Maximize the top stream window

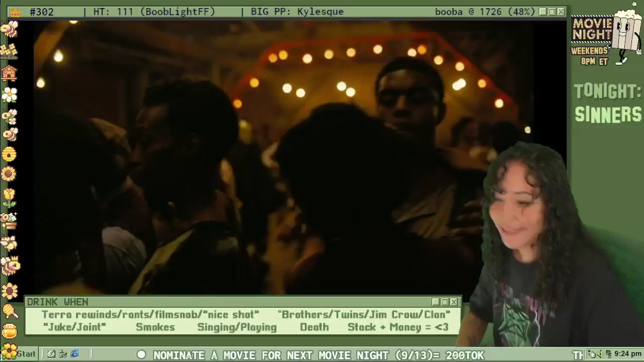click(x=552, y=12)
